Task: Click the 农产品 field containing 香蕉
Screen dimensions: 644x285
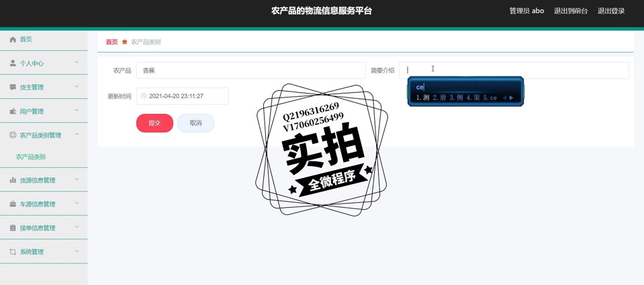Action: (x=250, y=71)
